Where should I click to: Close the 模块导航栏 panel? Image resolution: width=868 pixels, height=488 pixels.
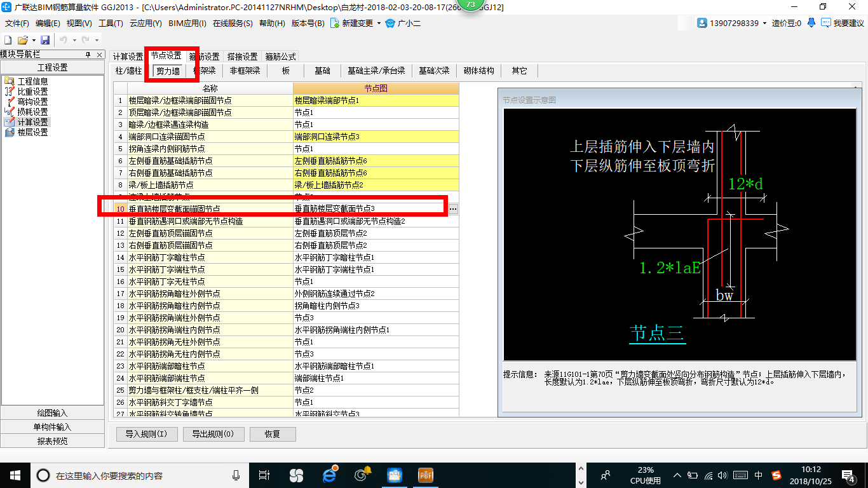coord(99,55)
